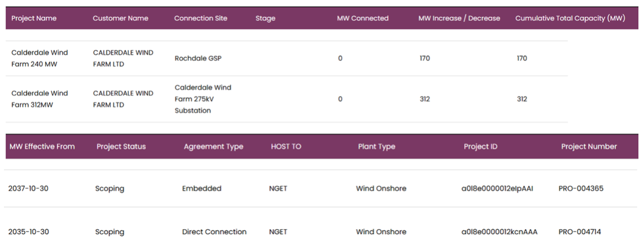The width and height of the screenshot is (644, 249).
Task: Click the MW Connected column header
Action: point(363,18)
